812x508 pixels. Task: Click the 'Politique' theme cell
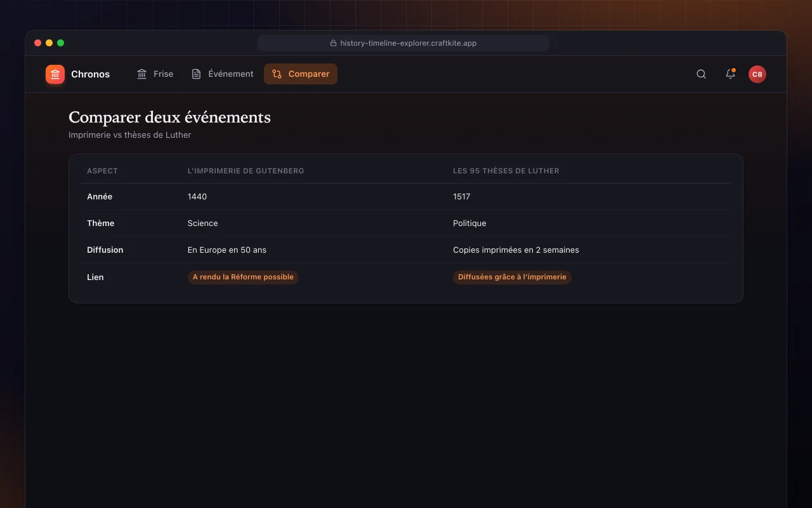(x=469, y=224)
